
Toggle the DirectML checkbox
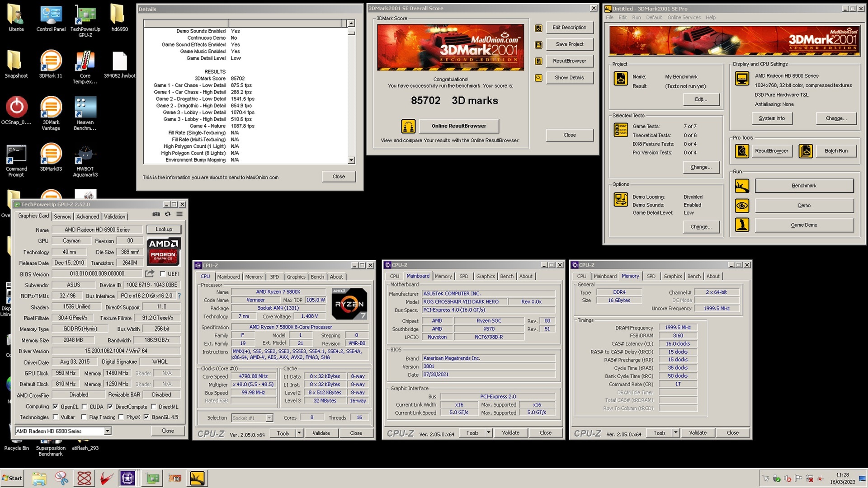[x=153, y=407]
